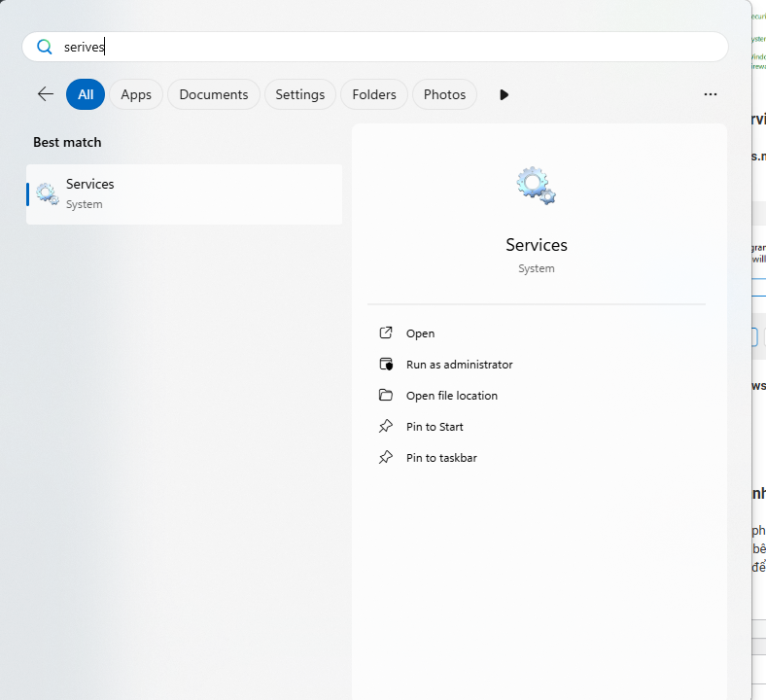
Task: Click the small Services gear icon under Best match
Action: click(x=48, y=193)
